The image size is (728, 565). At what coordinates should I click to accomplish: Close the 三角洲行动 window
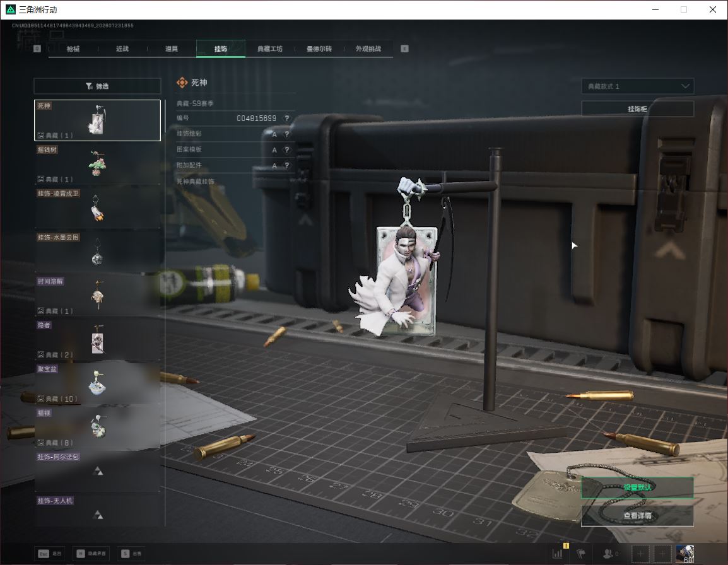pos(713,9)
